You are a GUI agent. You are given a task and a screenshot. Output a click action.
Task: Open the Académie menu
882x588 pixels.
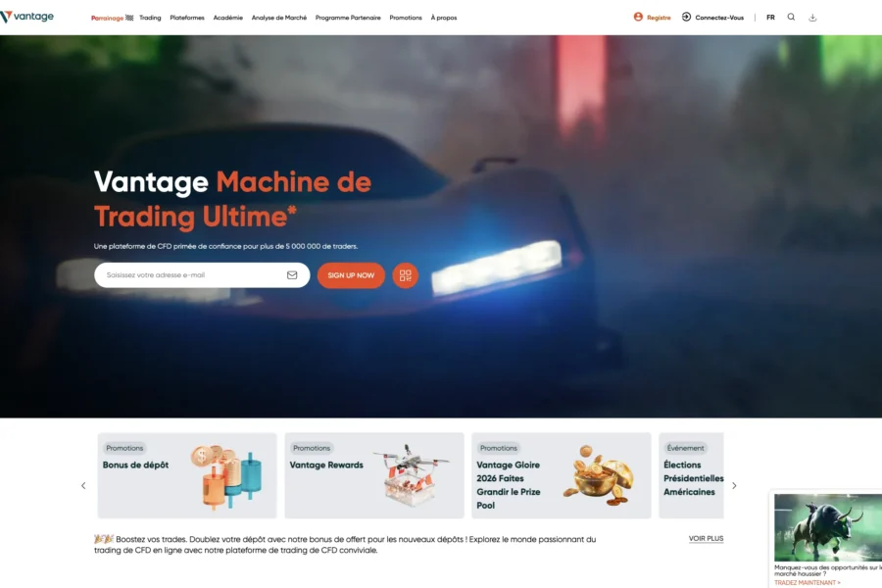(x=227, y=18)
